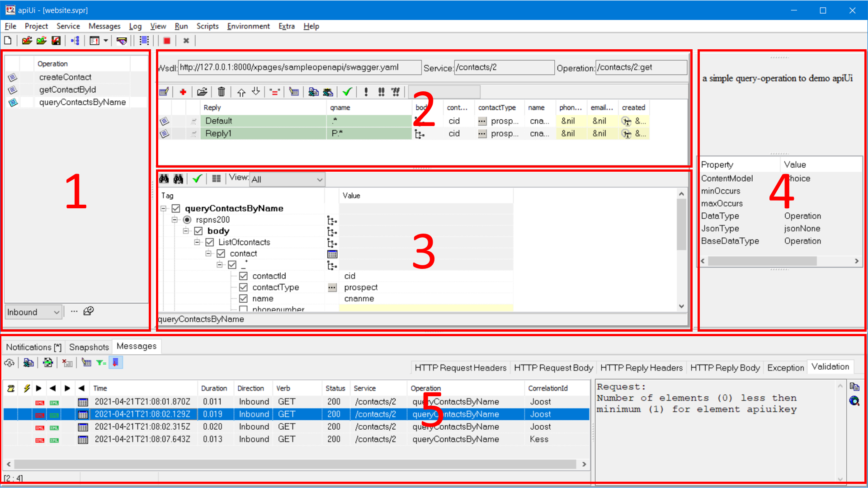Screen dimensions: 868x488
Task: Open the View dropdown showing All
Action: tap(288, 179)
